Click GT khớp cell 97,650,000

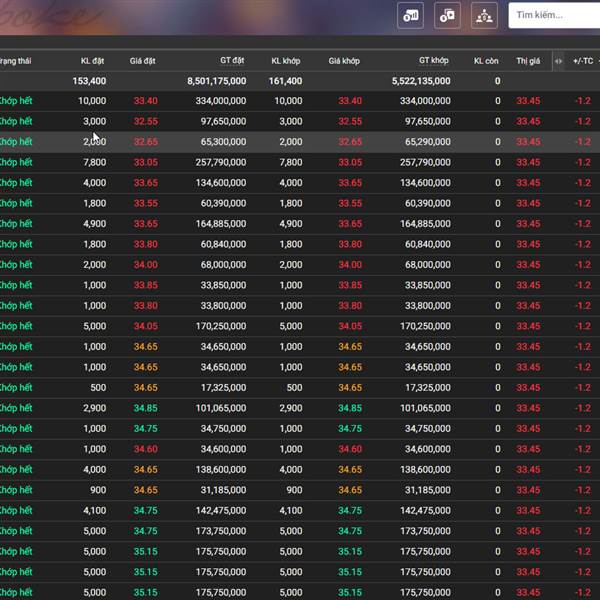pos(428,121)
